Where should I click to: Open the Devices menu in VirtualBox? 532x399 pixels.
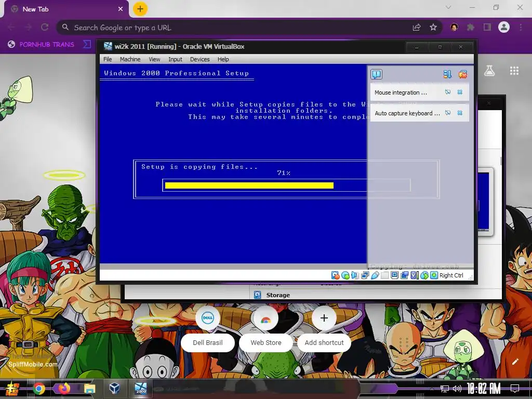tap(200, 59)
